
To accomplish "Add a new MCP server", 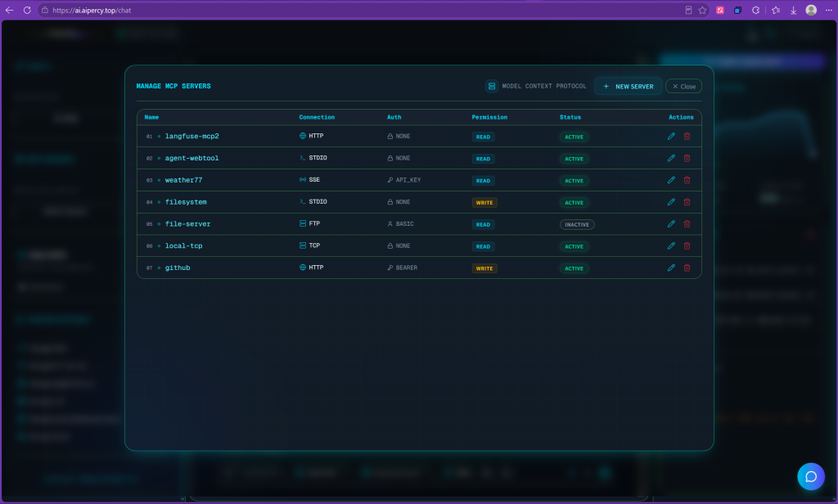I will (628, 86).
